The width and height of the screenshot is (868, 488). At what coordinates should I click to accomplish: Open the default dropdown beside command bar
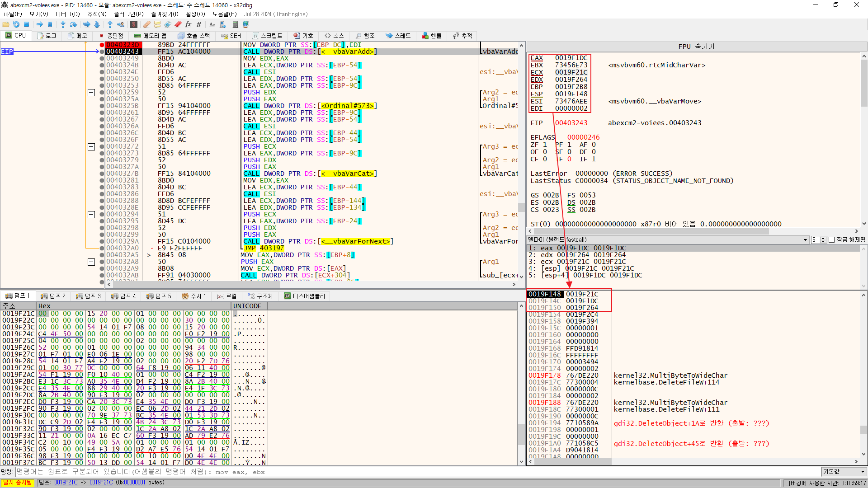click(x=844, y=472)
